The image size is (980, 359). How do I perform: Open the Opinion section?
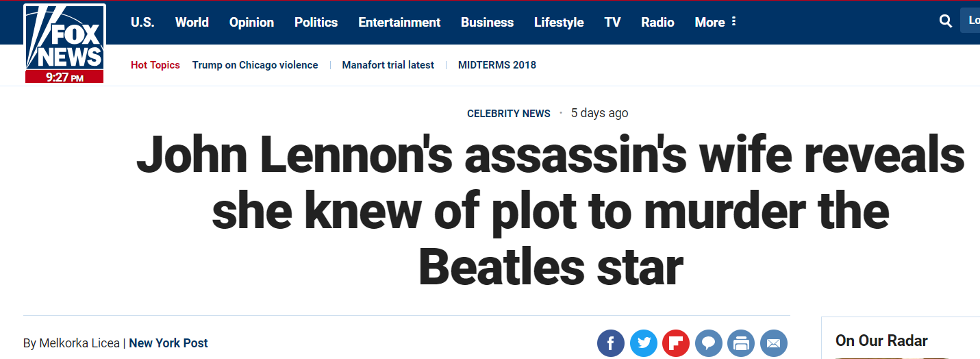[x=251, y=22]
